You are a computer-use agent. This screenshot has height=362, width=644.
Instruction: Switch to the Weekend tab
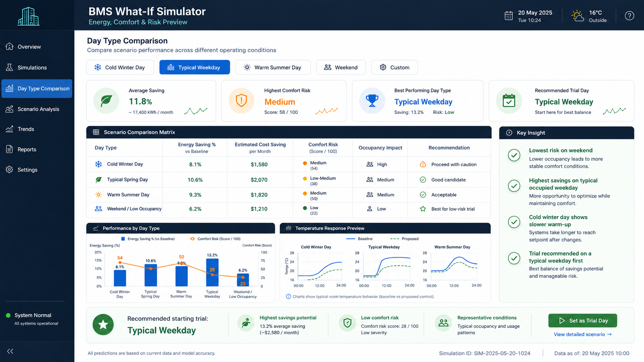pos(341,67)
